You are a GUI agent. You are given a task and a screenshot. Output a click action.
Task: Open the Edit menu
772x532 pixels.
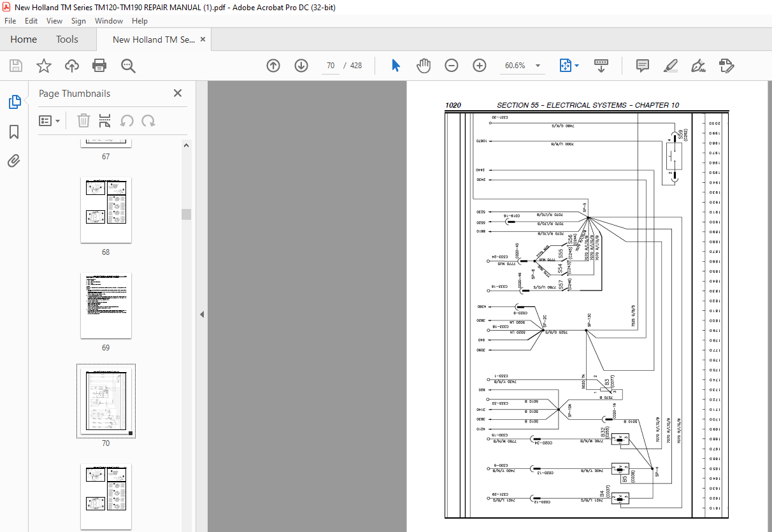click(x=31, y=21)
